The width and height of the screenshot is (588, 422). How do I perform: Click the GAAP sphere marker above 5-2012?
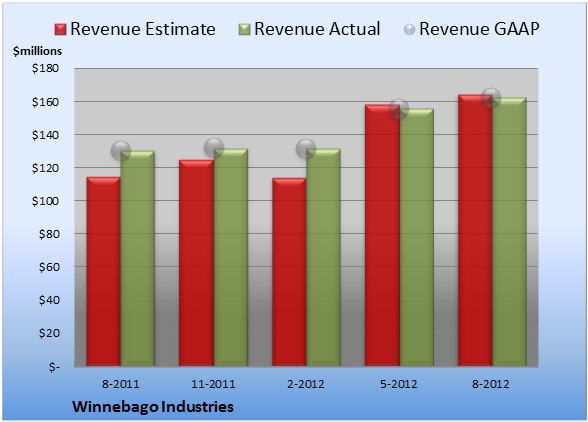399,109
